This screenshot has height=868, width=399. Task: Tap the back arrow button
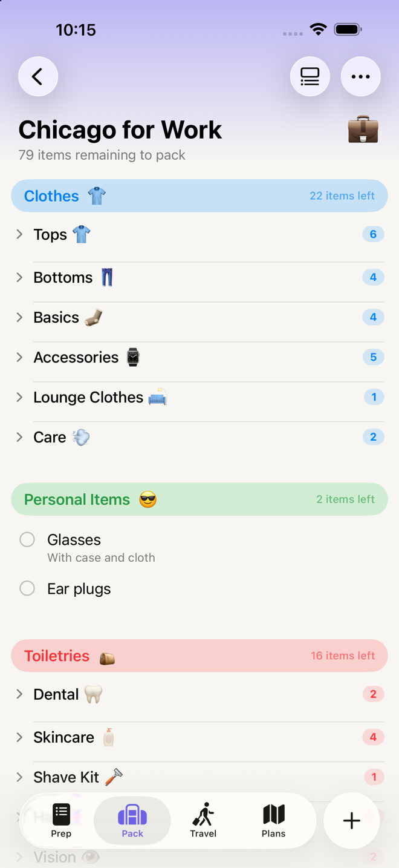pyautogui.click(x=38, y=77)
